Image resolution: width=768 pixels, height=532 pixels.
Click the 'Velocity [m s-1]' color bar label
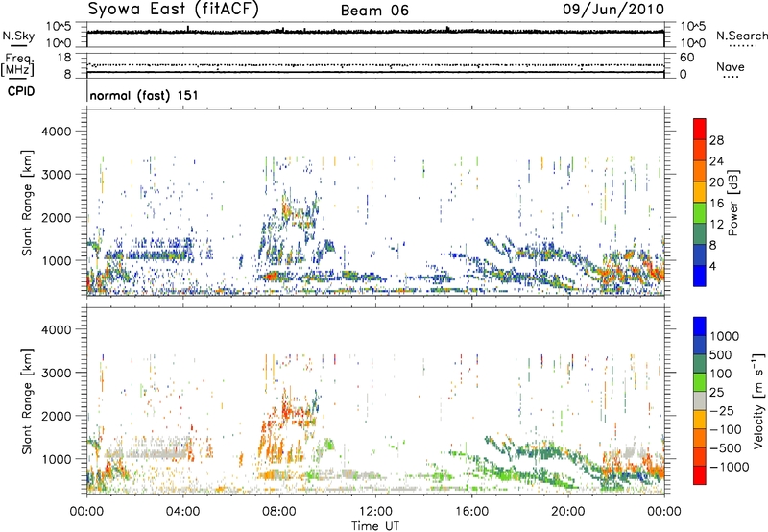click(758, 400)
